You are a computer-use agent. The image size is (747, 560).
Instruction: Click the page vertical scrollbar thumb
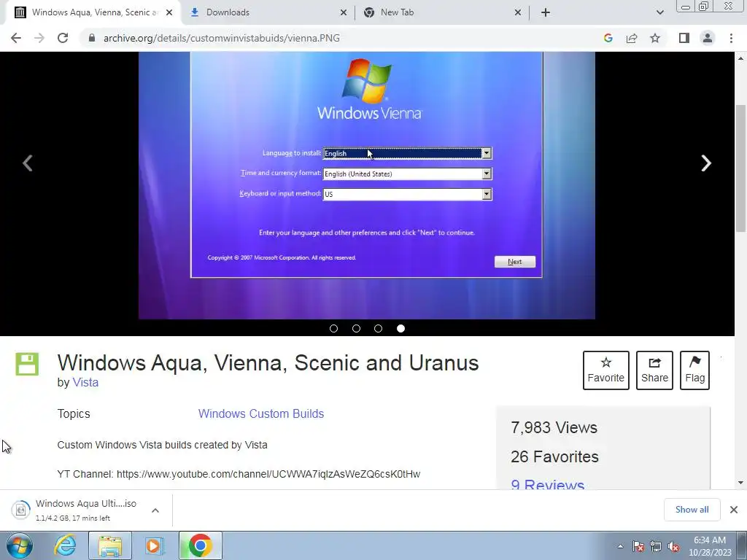pos(740,169)
